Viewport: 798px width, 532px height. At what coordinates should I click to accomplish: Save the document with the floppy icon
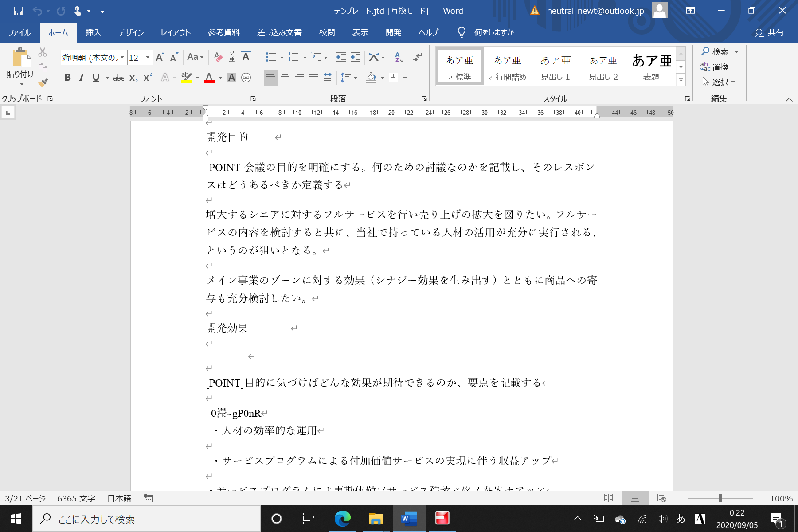click(18, 11)
